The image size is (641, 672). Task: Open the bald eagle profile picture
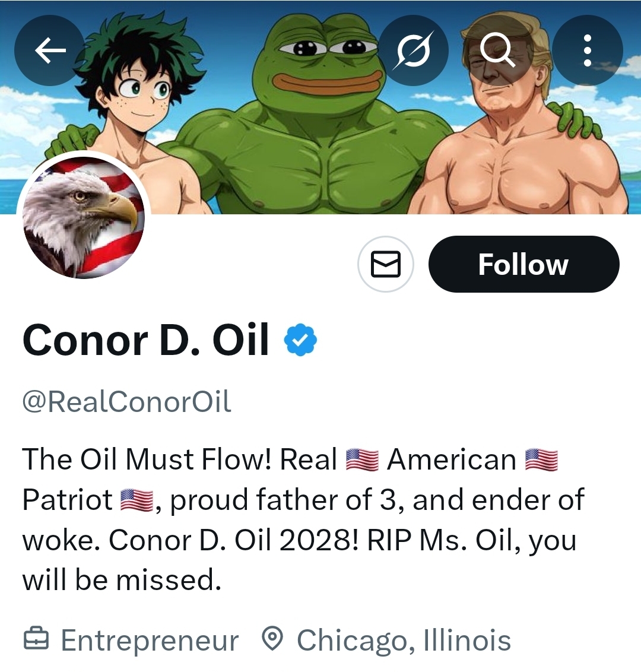click(x=84, y=217)
